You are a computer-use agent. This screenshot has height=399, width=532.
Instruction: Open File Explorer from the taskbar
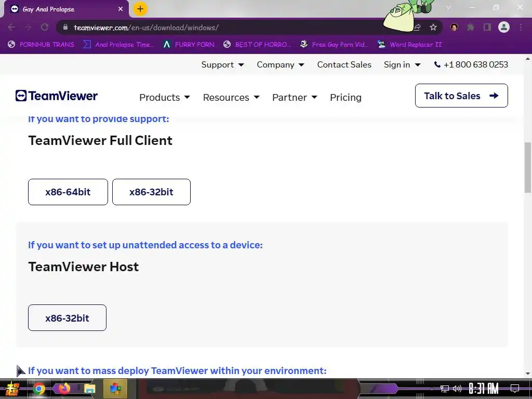[89, 389]
